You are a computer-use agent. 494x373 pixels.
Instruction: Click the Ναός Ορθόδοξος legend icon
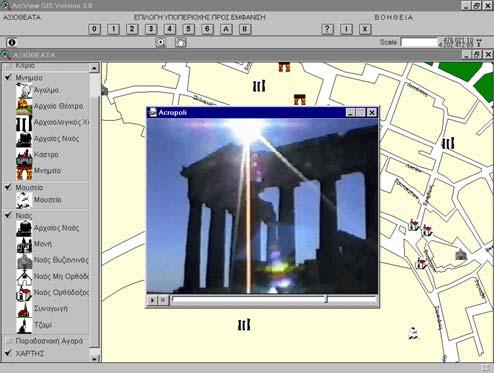click(24, 293)
